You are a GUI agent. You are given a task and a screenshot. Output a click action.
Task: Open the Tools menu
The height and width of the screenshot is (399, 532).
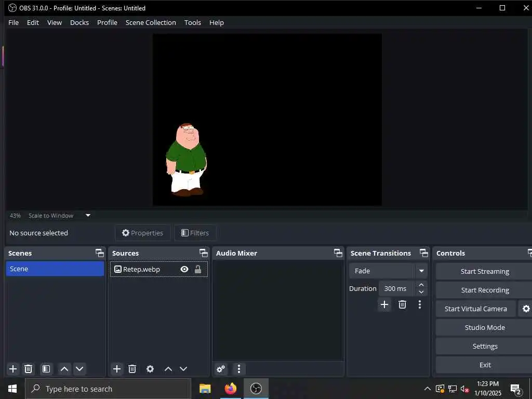[192, 22]
